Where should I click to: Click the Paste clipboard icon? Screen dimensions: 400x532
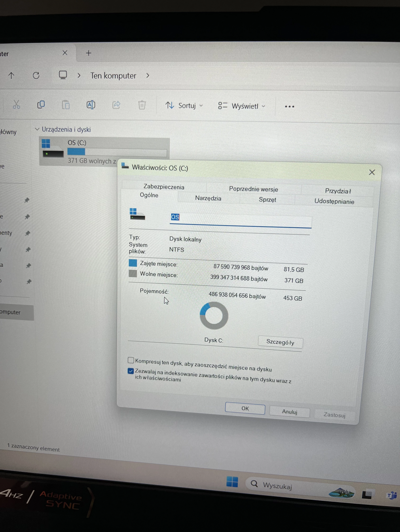pyautogui.click(x=66, y=105)
